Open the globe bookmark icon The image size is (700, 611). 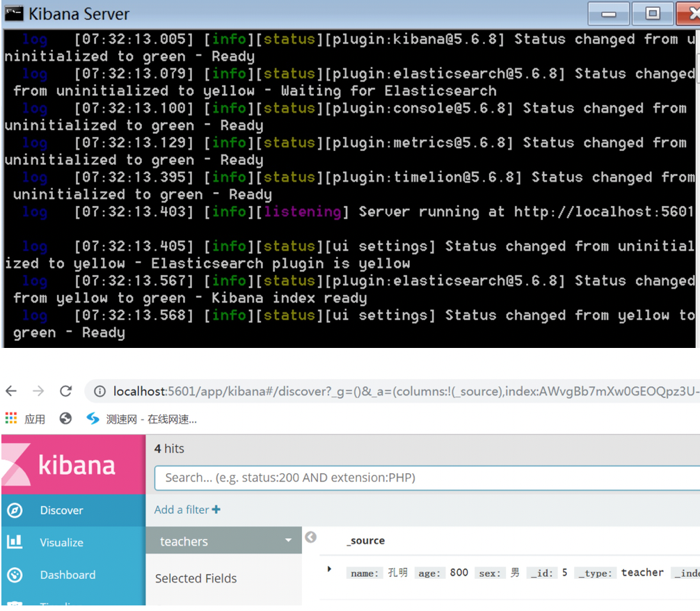click(65, 418)
